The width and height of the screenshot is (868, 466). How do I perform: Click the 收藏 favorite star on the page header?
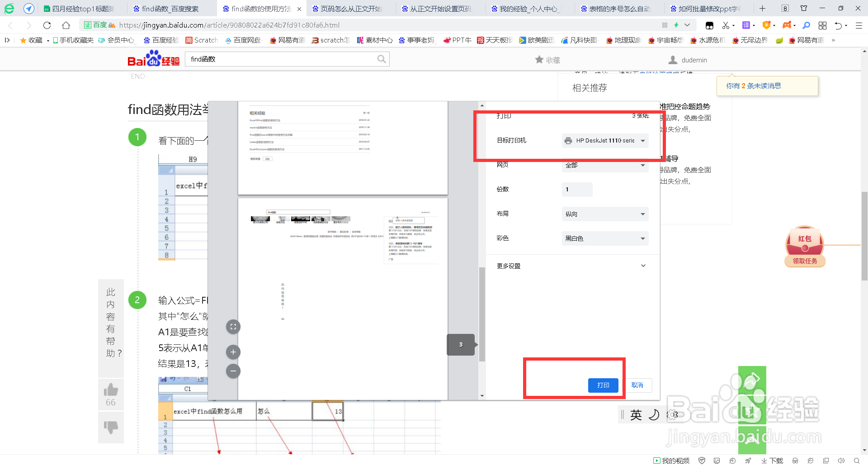tap(547, 59)
